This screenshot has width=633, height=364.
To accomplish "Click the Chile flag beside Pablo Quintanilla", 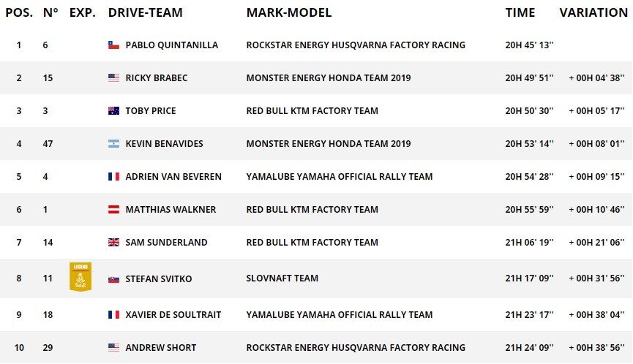I will (x=113, y=45).
